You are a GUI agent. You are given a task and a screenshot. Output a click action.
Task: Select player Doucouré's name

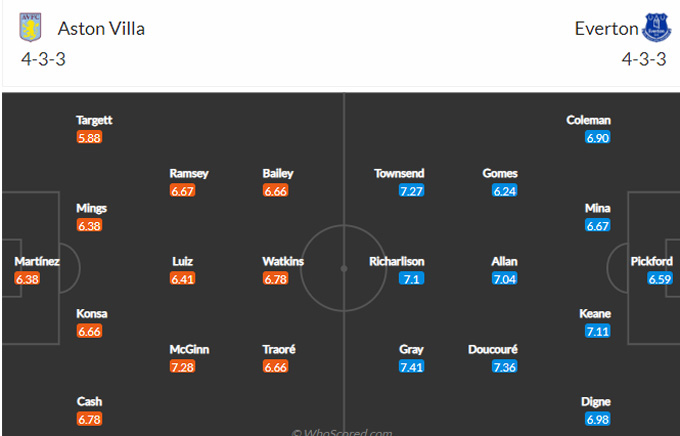(x=493, y=349)
